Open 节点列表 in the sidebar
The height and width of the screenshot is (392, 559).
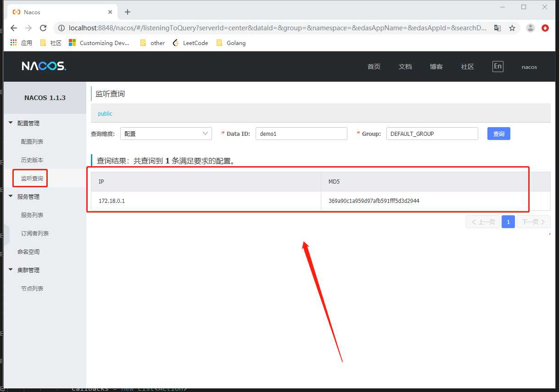pos(32,288)
